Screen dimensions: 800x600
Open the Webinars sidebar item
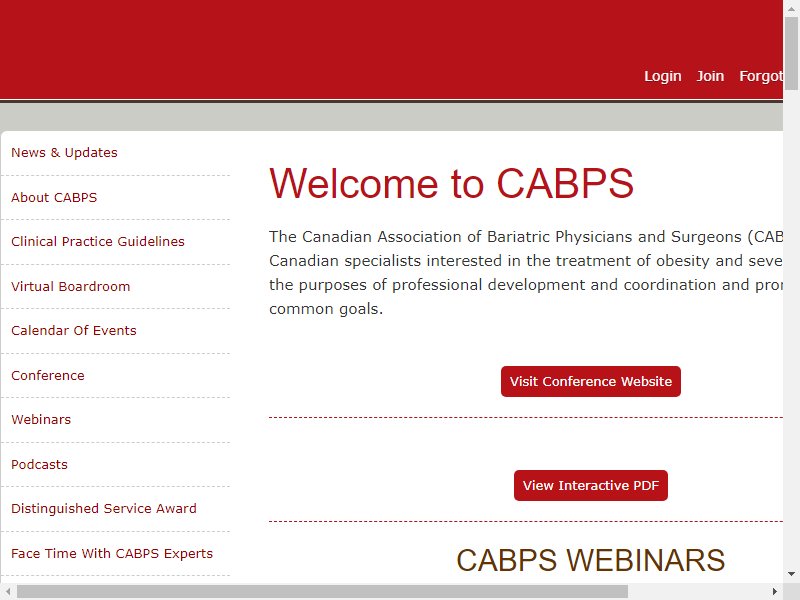coord(41,419)
